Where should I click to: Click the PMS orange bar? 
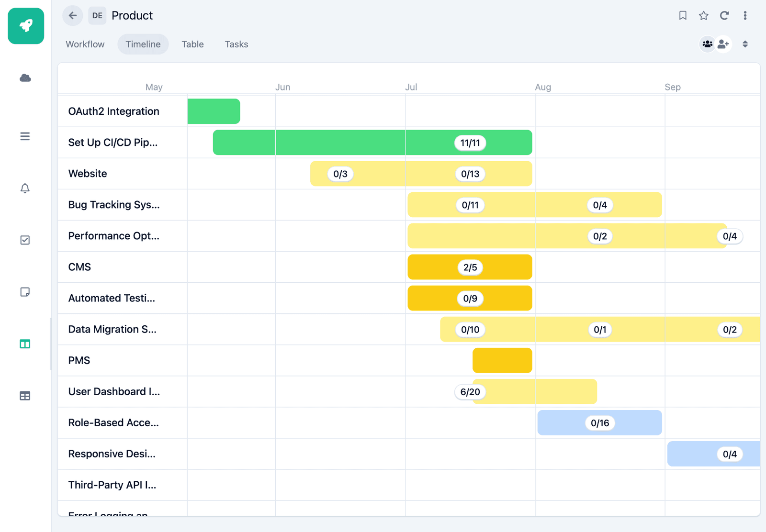click(502, 360)
